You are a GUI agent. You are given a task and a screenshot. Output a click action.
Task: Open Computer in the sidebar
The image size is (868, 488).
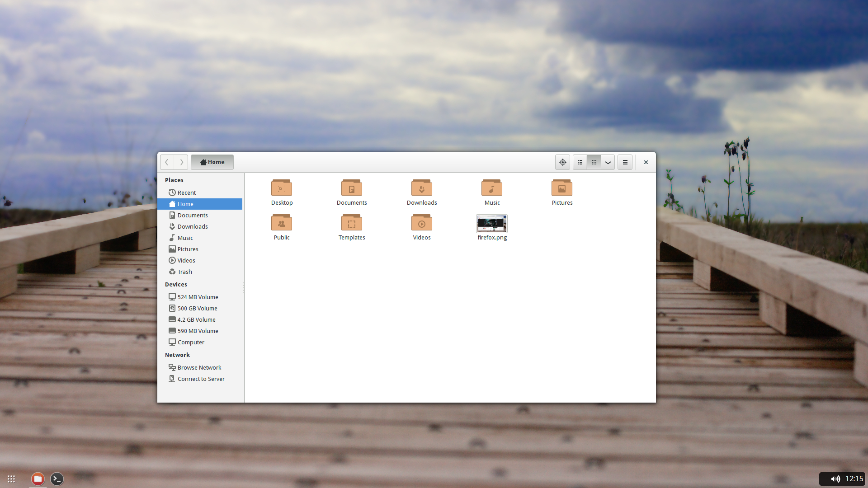tap(200, 342)
